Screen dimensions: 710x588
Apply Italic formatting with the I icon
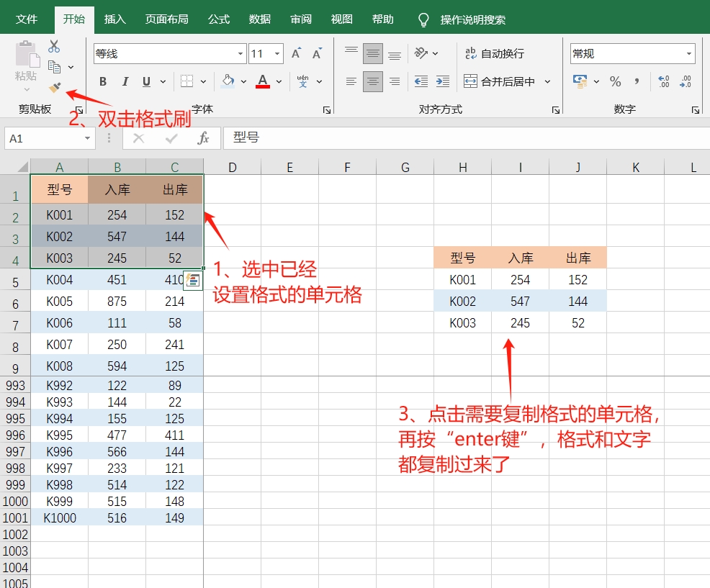125,81
